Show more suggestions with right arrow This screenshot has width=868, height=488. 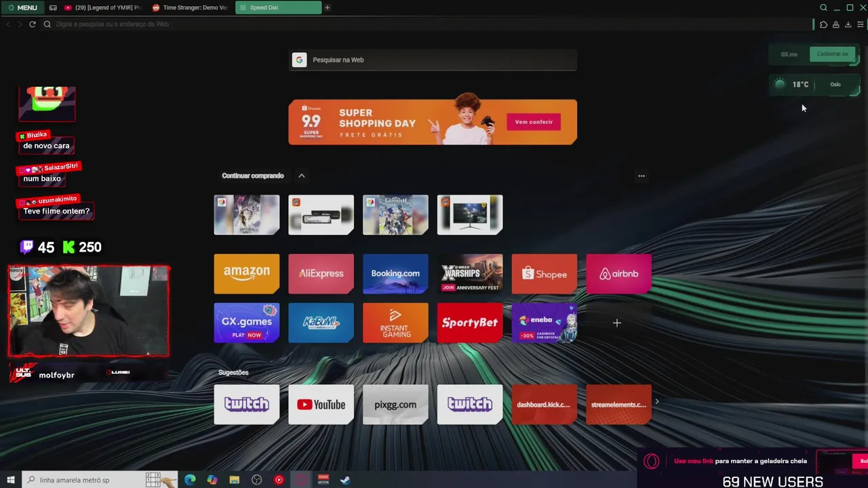[x=656, y=402]
